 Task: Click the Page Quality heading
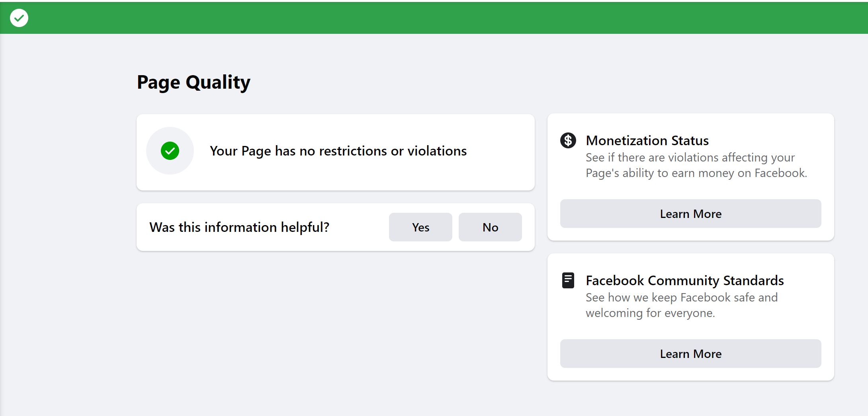194,82
